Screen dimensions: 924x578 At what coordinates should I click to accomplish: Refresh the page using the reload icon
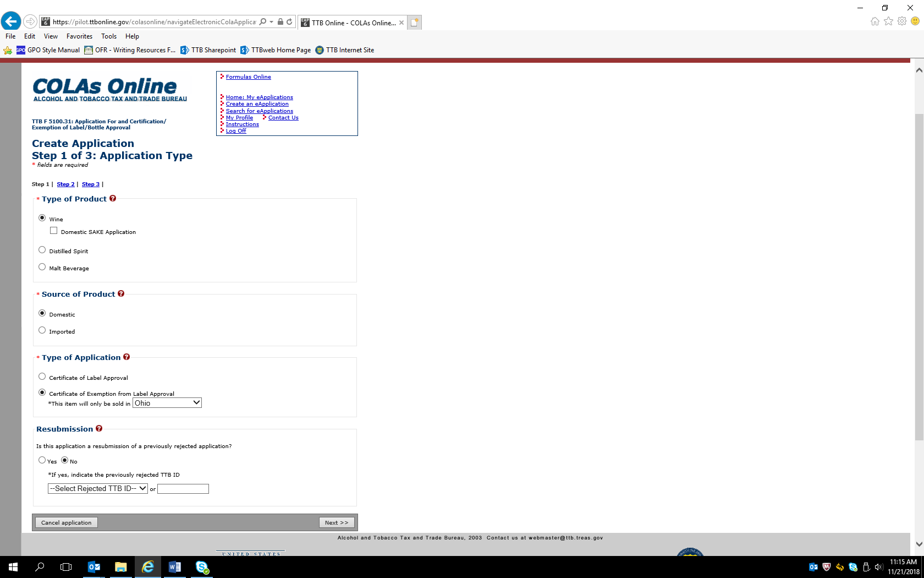pos(289,22)
